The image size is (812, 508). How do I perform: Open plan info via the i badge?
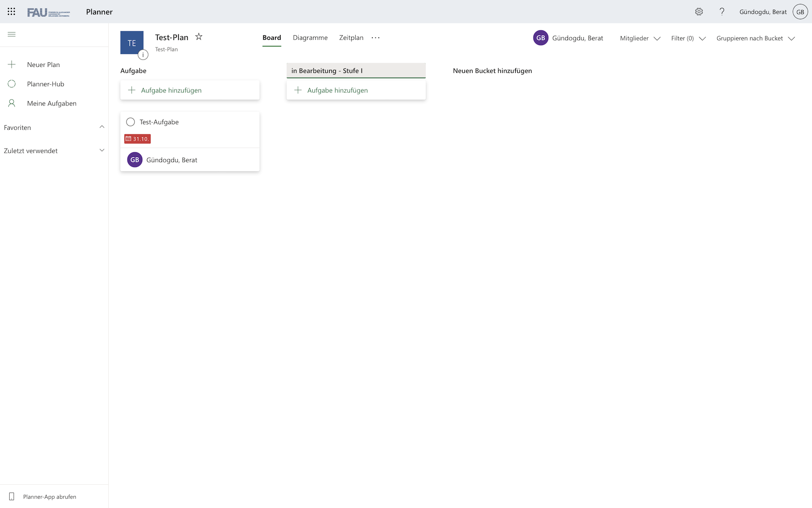(143, 55)
